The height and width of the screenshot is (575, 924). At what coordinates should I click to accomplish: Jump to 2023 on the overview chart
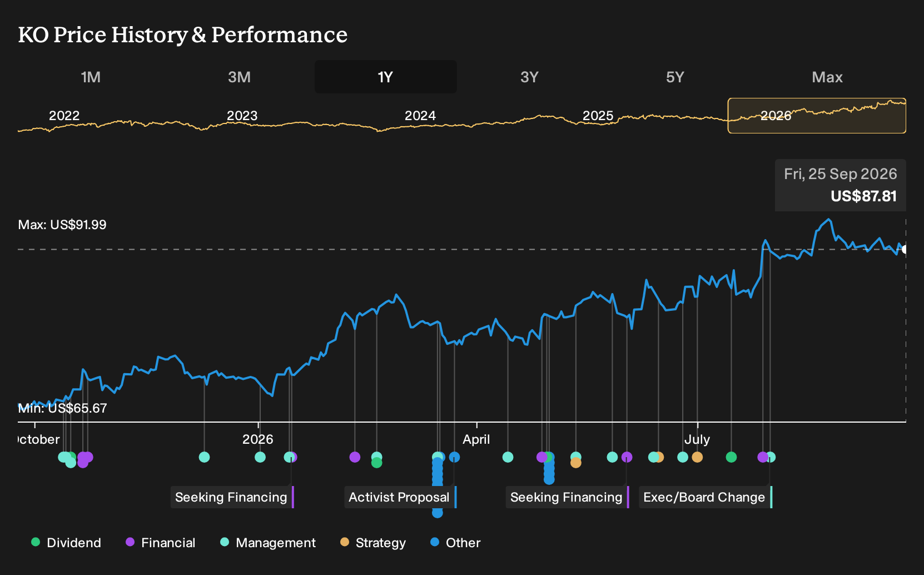point(242,116)
